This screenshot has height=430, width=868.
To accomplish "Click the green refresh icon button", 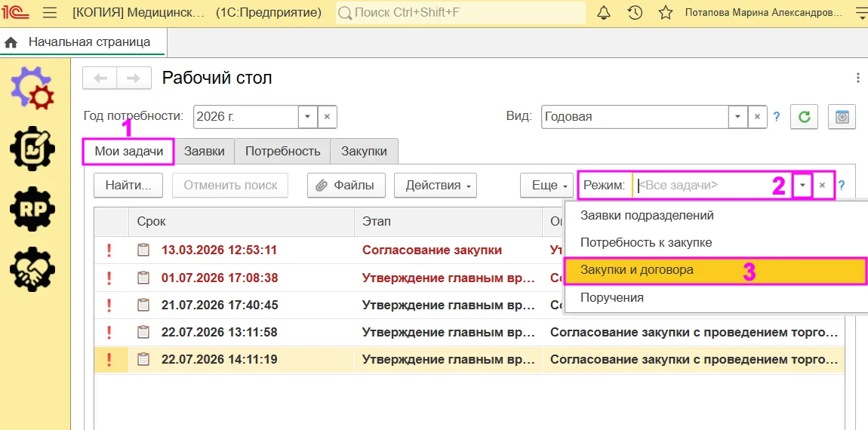I will (804, 117).
